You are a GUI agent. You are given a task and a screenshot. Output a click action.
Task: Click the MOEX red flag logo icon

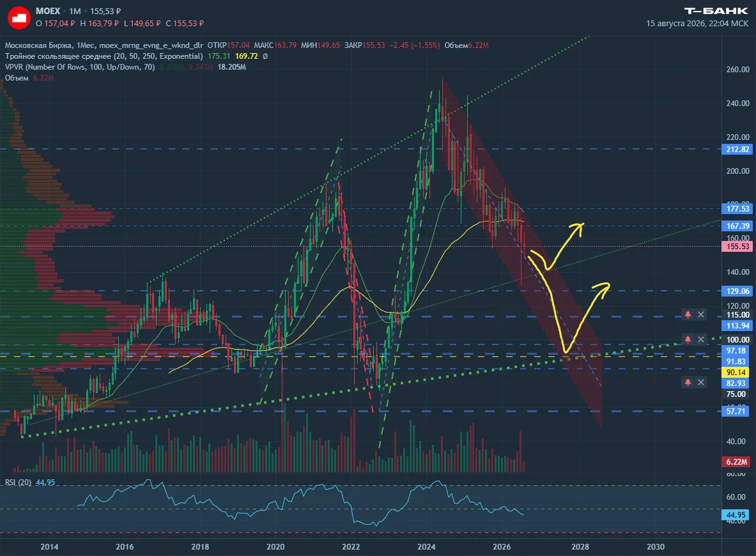[x=19, y=18]
